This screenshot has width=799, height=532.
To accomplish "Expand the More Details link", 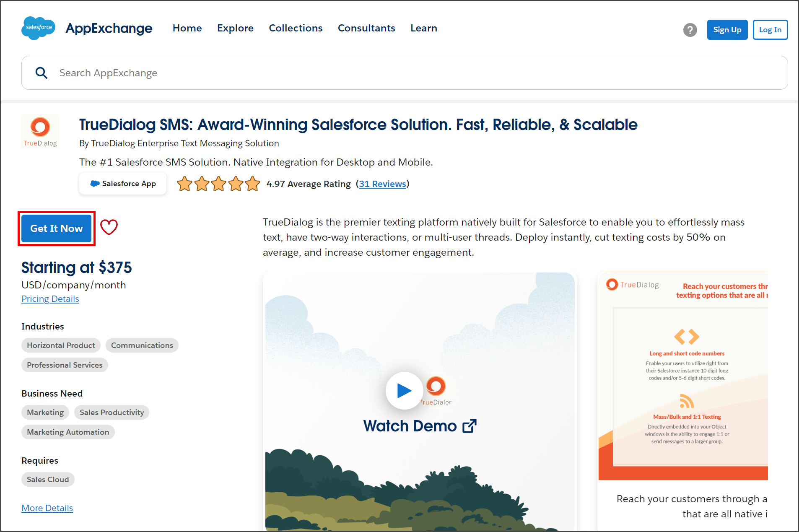I will point(47,508).
